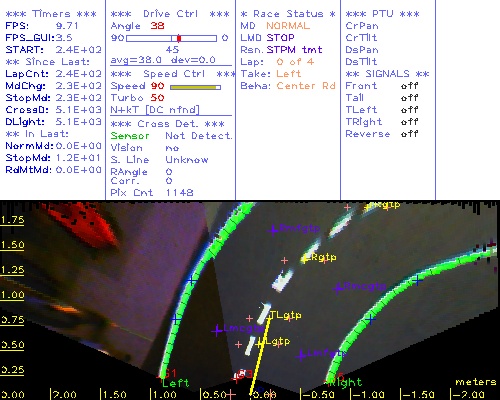
Task: Toggle the Tail signal off indicator
Action: click(409, 98)
